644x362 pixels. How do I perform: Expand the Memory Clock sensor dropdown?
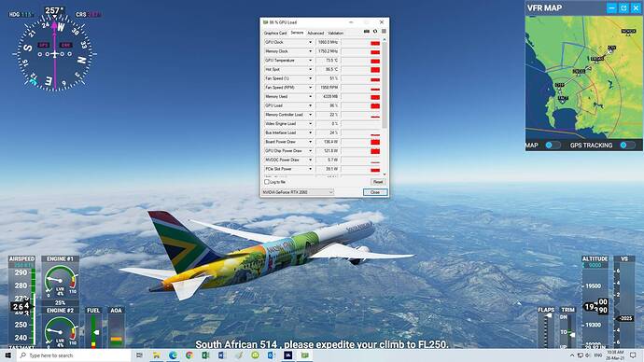pyautogui.click(x=310, y=51)
